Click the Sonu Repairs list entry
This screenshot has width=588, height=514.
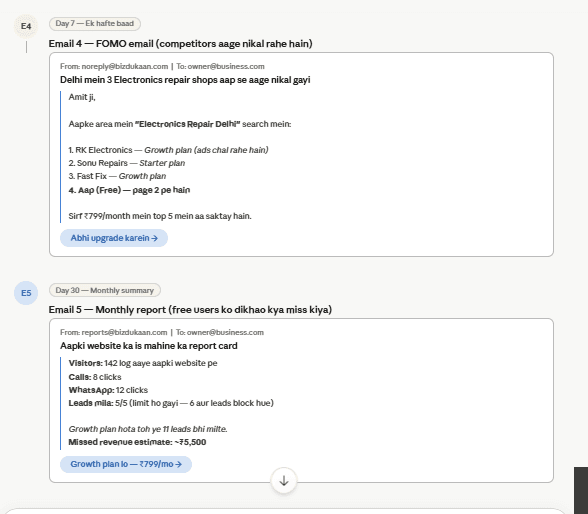pyautogui.click(x=127, y=163)
